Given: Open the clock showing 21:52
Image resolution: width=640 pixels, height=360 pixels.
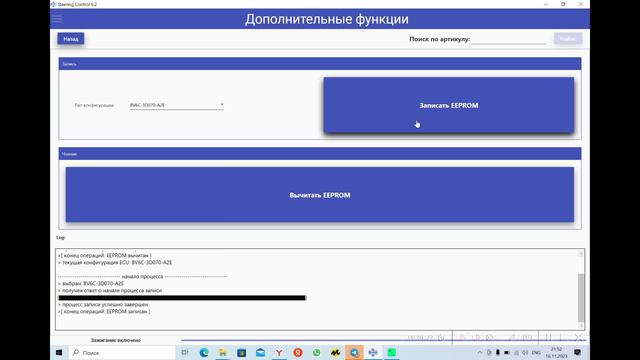Looking at the screenshot, I should coord(556,353).
